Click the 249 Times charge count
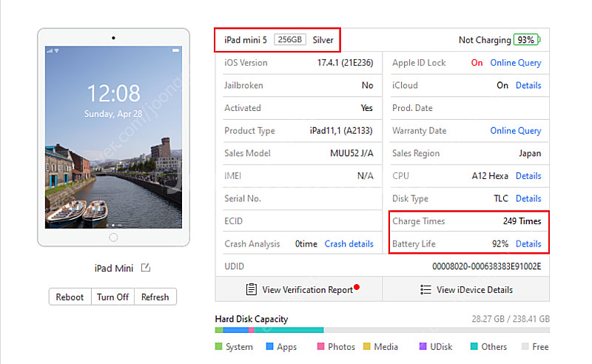Image resolution: width=592 pixels, height=364 pixels. 522,221
